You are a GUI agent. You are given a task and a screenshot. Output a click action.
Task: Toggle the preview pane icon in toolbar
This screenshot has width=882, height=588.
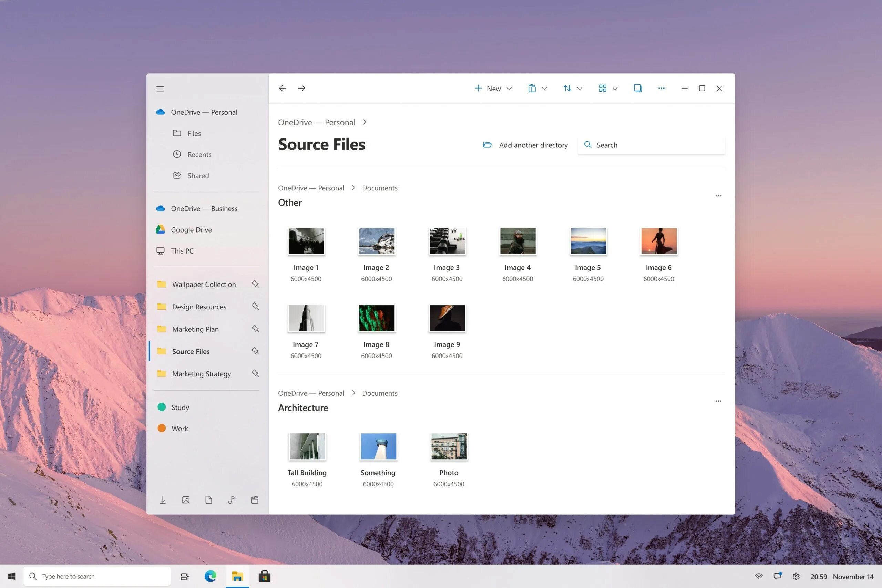tap(637, 89)
